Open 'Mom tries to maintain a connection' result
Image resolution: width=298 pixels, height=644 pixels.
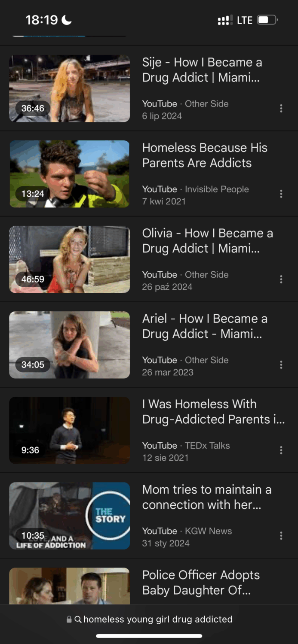coord(207,497)
